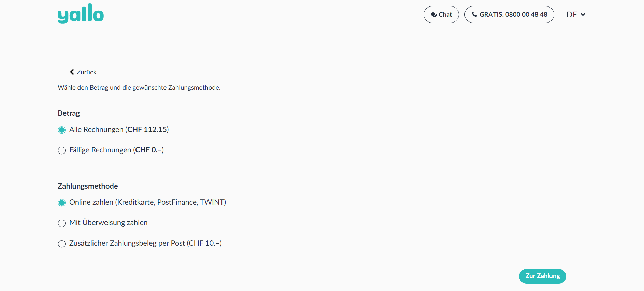Click the phone handset icon
The height and width of the screenshot is (291, 644).
(x=474, y=14)
